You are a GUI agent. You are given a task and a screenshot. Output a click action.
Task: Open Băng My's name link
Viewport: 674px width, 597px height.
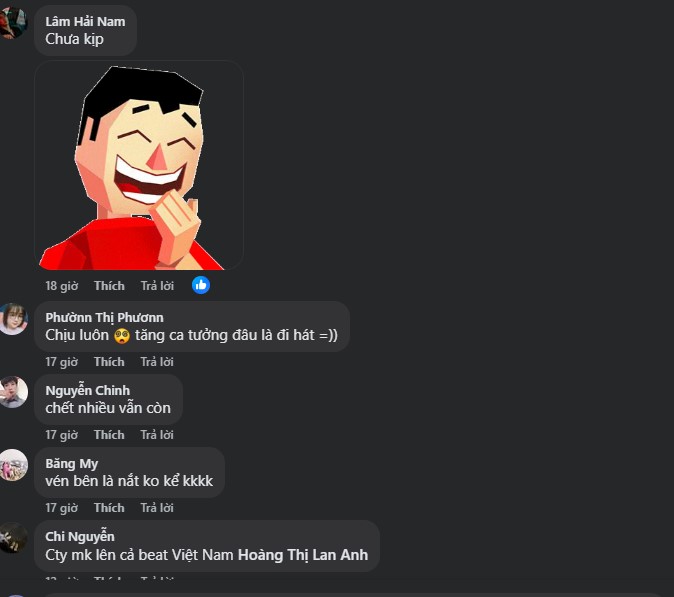pos(72,464)
